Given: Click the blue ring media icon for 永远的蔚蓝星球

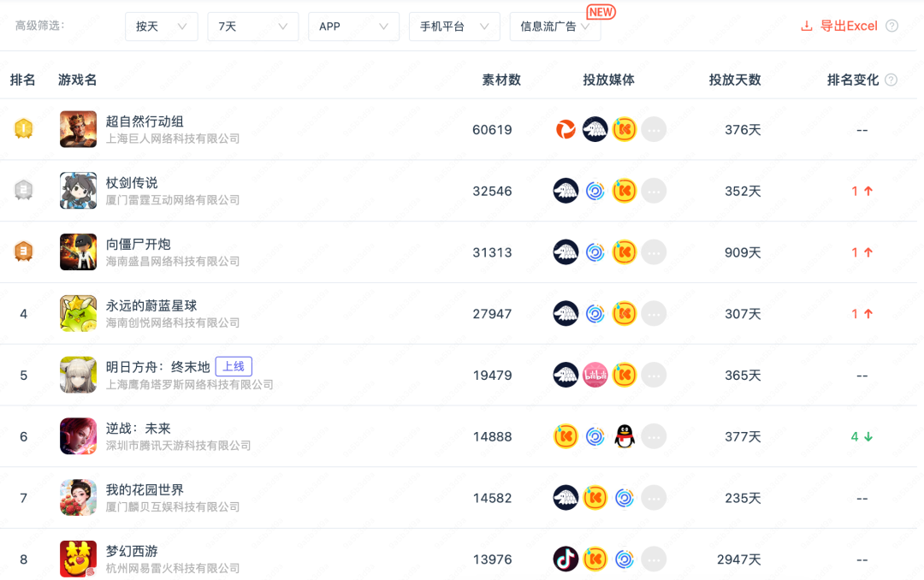Looking at the screenshot, I should [x=595, y=314].
